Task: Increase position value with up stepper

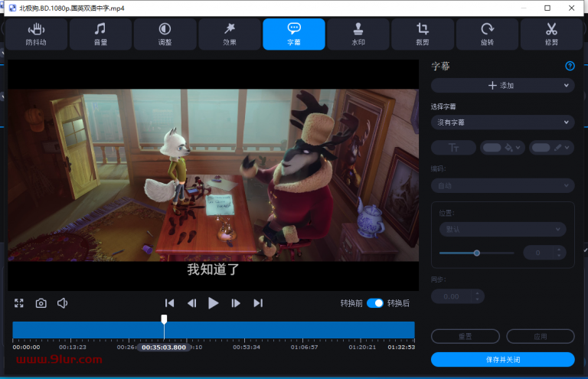Action: click(x=559, y=250)
